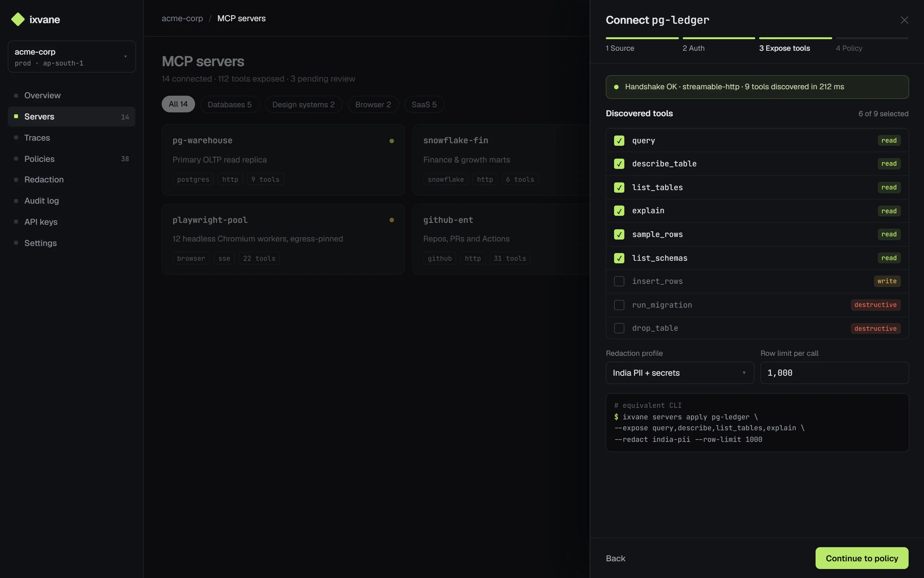924x578 pixels.
Task: Open the pg-warehouse server card
Action: click(x=283, y=160)
